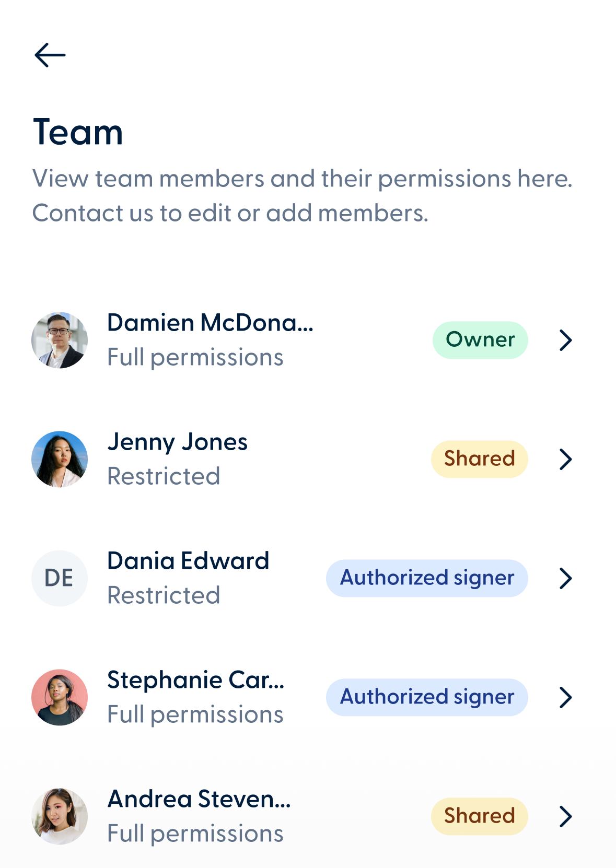The image size is (616, 868).
Task: Click the Team page heading
Action: [x=78, y=132]
